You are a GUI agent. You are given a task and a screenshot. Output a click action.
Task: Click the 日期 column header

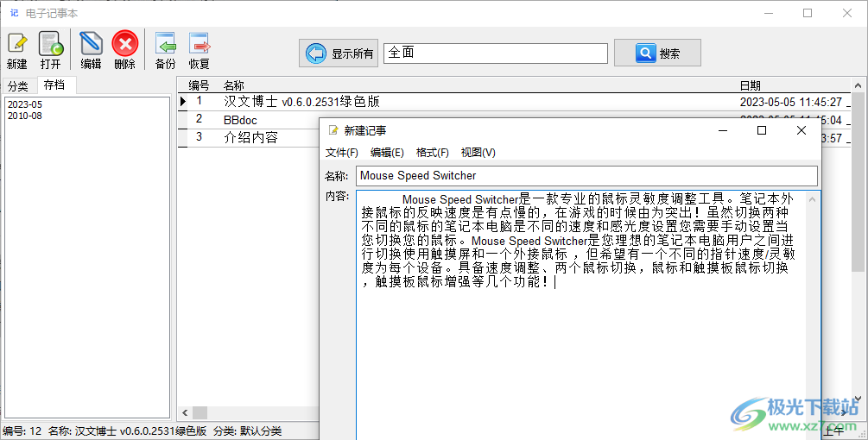[x=750, y=85]
